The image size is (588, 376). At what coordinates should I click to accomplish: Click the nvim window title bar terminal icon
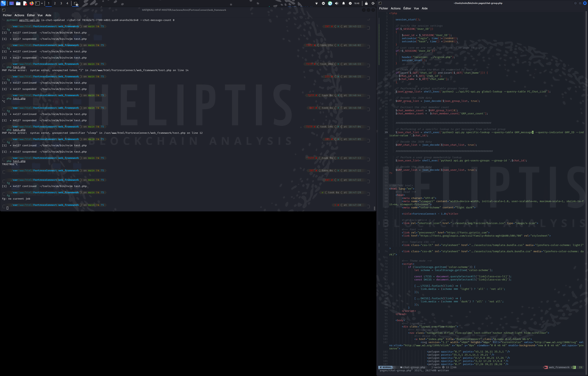(x=380, y=3)
